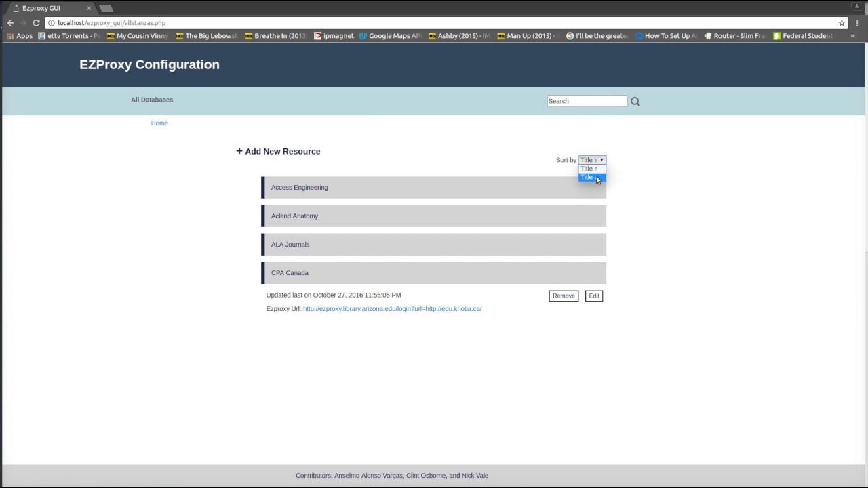Collapse the CPA Canada resource
This screenshot has width=868, height=488.
(x=433, y=273)
